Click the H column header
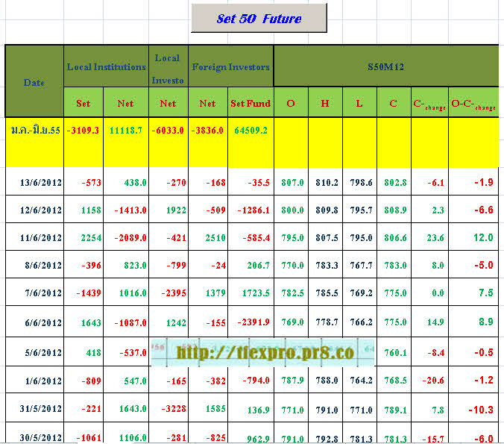 pos(325,103)
